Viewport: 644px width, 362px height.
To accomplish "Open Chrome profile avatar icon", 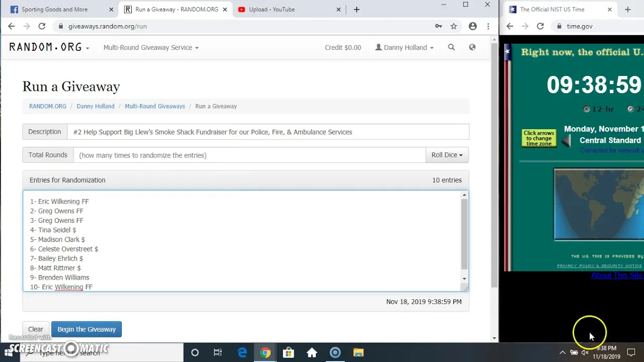I will 472,26.
